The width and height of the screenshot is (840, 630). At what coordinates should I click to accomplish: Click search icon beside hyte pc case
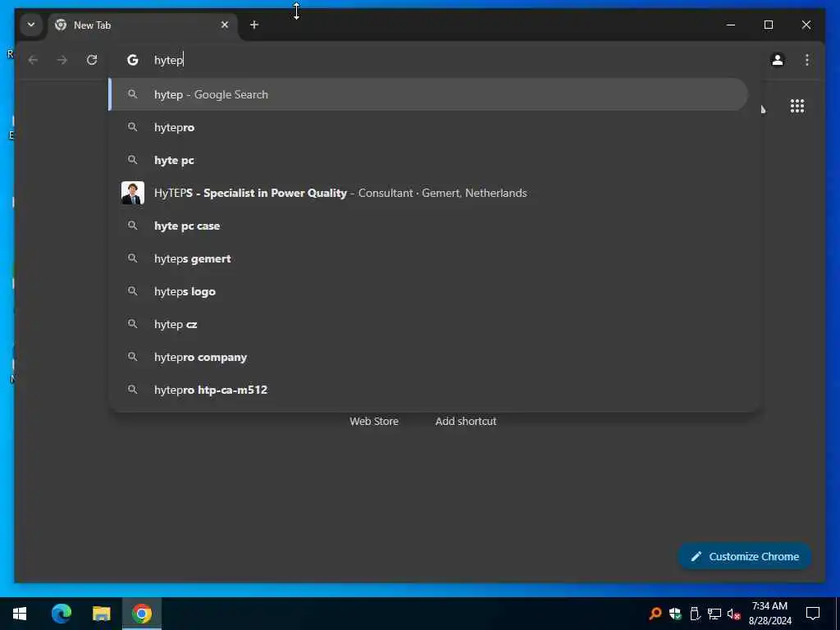click(132, 226)
